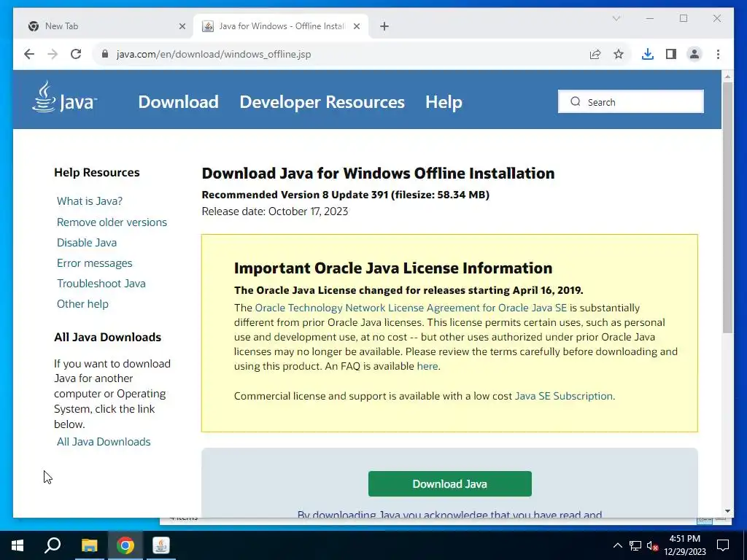Click the scrollbar down arrow
The height and width of the screenshot is (560, 747).
click(x=727, y=511)
